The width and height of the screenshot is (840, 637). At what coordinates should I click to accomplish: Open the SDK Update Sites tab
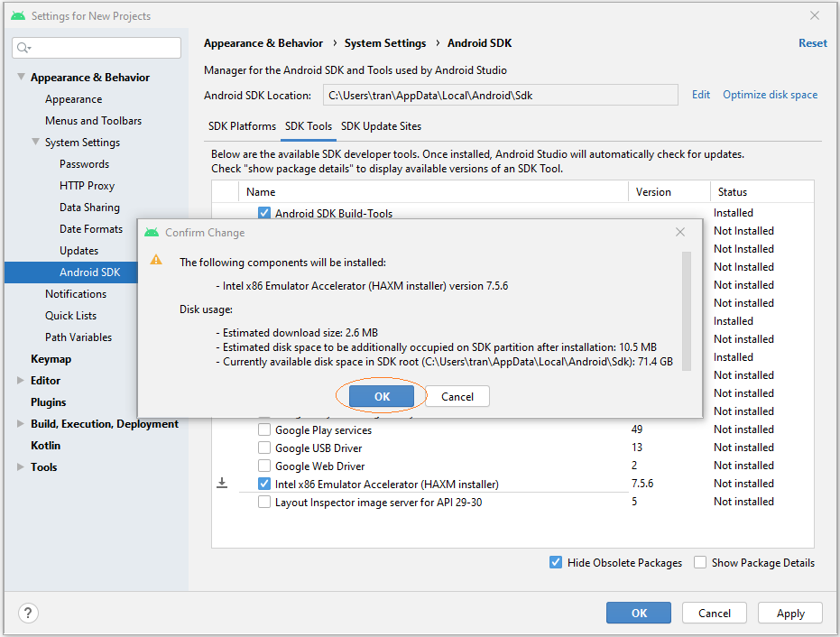tap(381, 126)
